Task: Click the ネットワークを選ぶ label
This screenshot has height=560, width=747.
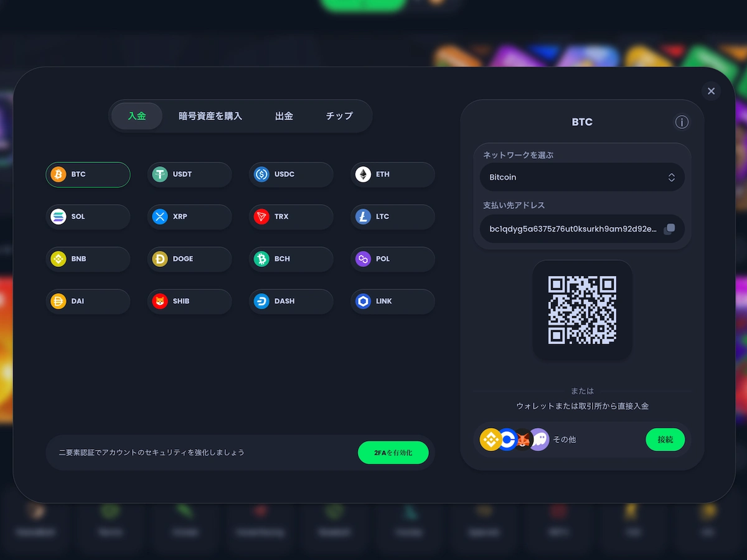Action: coord(519,155)
